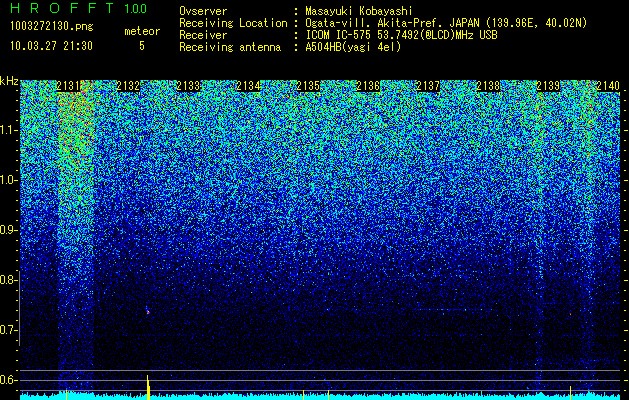Click the bright meteor echo dot after 2132

coord(148,311)
